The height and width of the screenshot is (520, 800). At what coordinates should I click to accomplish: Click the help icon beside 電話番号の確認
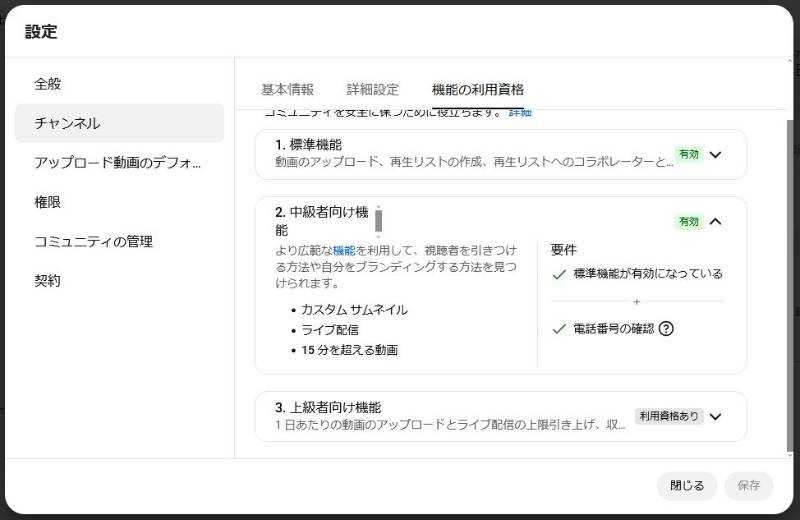pyautogui.click(x=666, y=329)
